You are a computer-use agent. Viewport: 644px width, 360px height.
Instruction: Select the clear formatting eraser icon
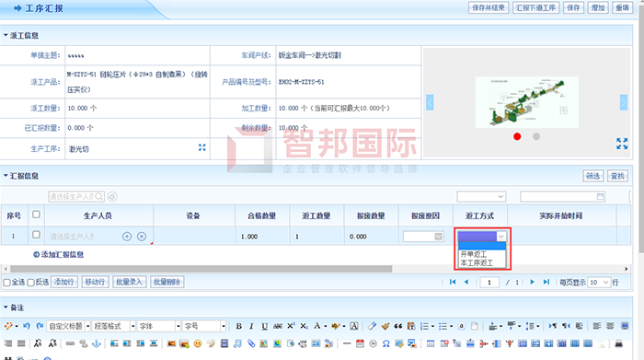point(372,326)
